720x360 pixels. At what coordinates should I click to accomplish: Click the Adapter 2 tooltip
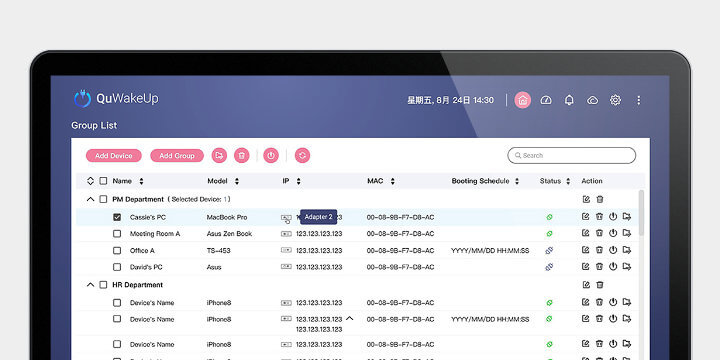tap(319, 217)
